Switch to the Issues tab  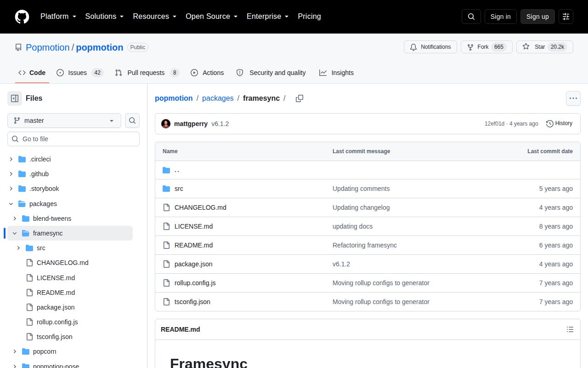79,73
